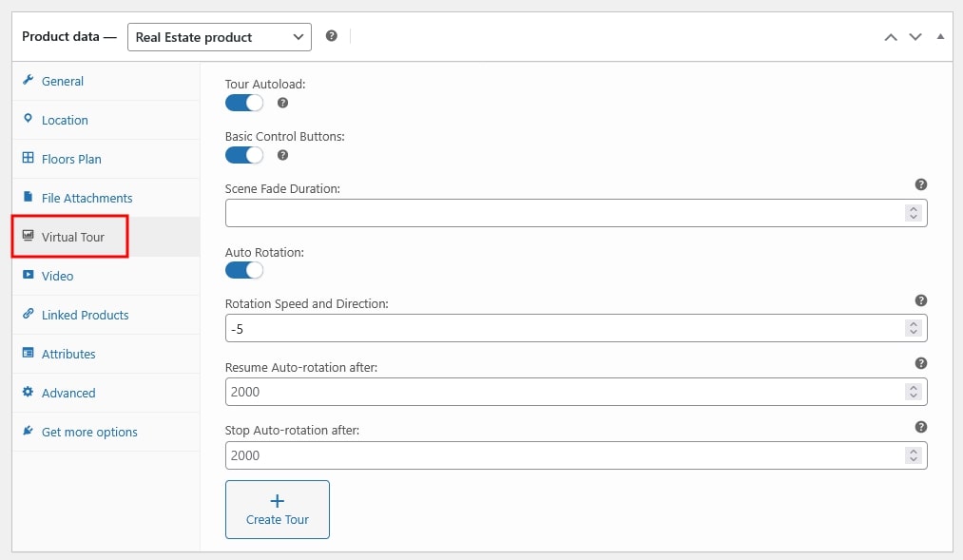Click the help icon beside product type dropdown
This screenshot has width=963, height=560.
click(x=331, y=36)
